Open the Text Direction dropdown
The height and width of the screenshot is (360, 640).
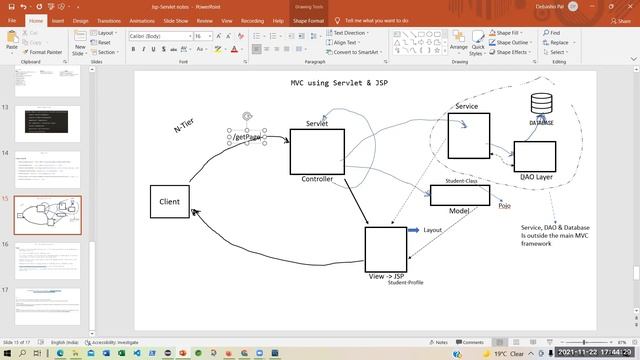click(x=347, y=33)
